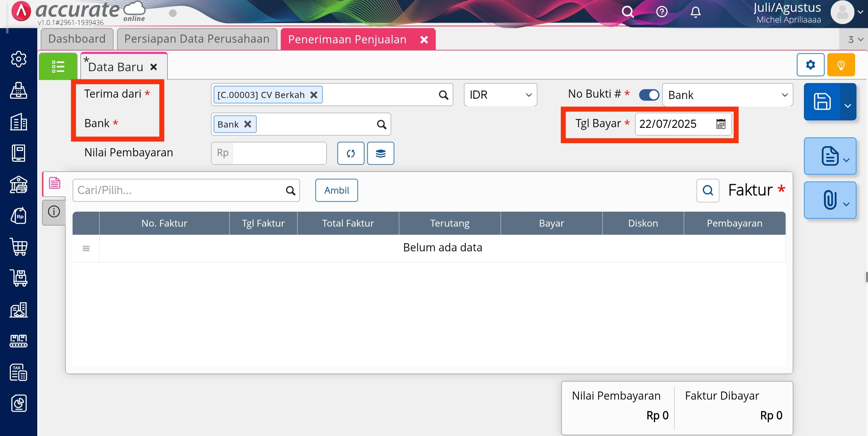Viewport: 868px width, 436px height.
Task: Click the green list view icon
Action: 58,67
